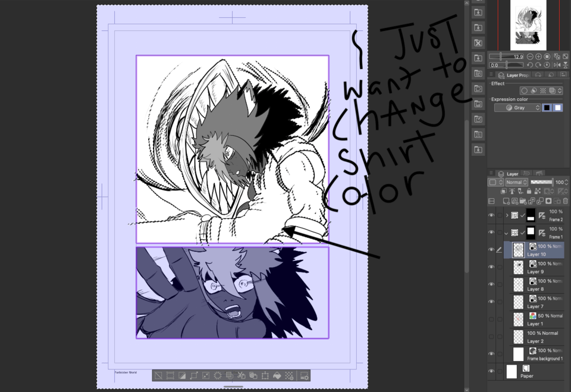571x392 pixels.
Task: Switch to the Layer Property tab
Action: point(514,76)
